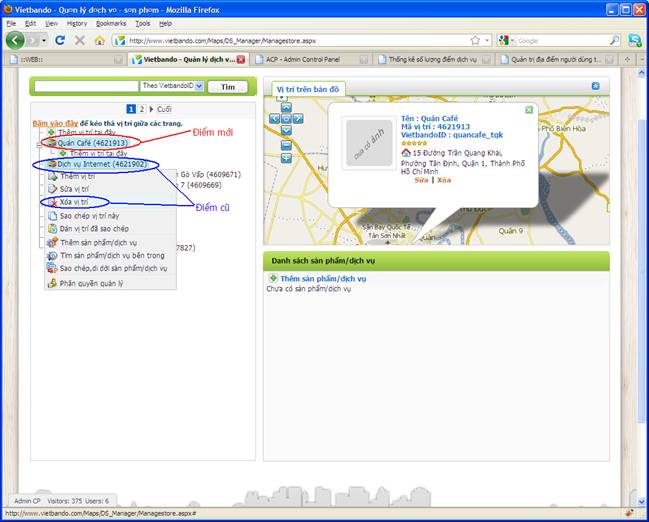This screenshot has width=649, height=522.
Task: Start the search with the magnifier icon
Action: 615,40
